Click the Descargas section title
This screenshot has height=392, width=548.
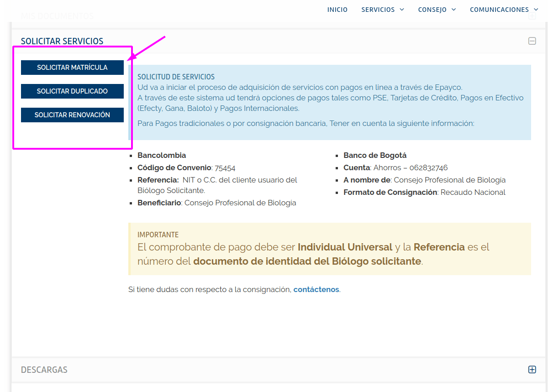[44, 370]
